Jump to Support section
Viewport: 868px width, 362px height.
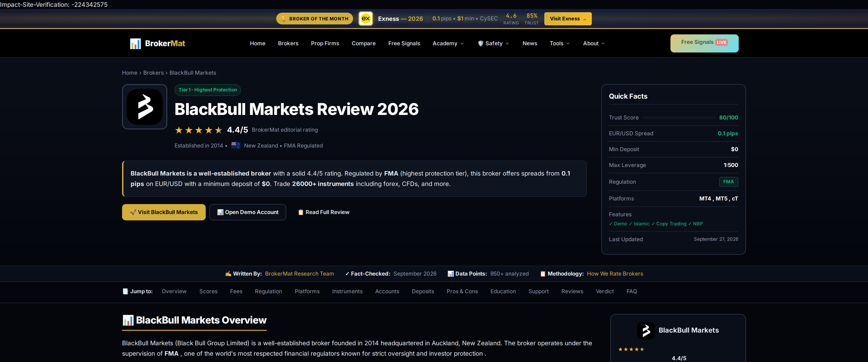coord(538,291)
